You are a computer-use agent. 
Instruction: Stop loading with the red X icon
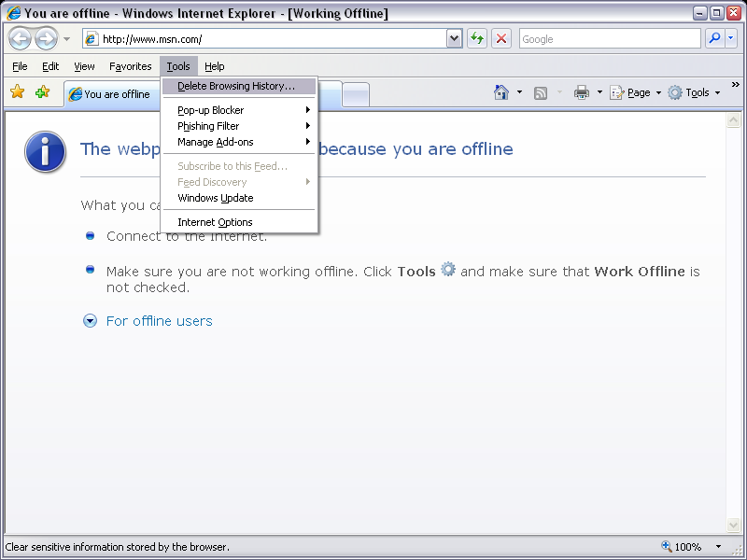click(x=501, y=38)
